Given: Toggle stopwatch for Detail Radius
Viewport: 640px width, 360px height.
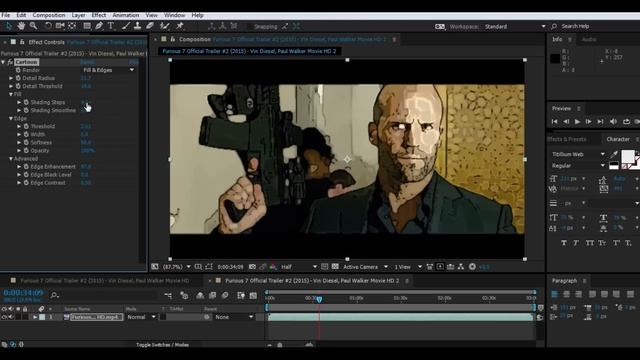Looking at the screenshot, I should coord(18,78).
